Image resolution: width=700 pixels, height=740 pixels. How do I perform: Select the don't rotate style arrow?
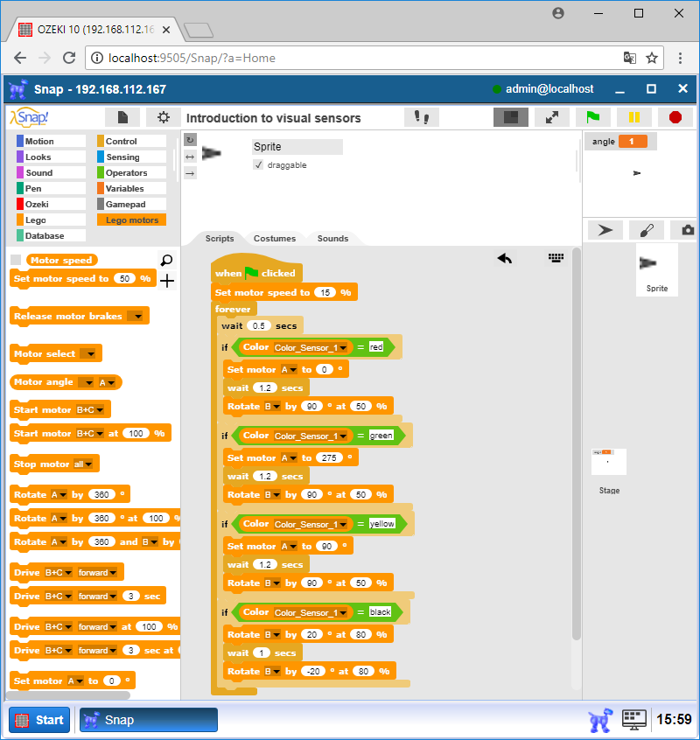190,173
